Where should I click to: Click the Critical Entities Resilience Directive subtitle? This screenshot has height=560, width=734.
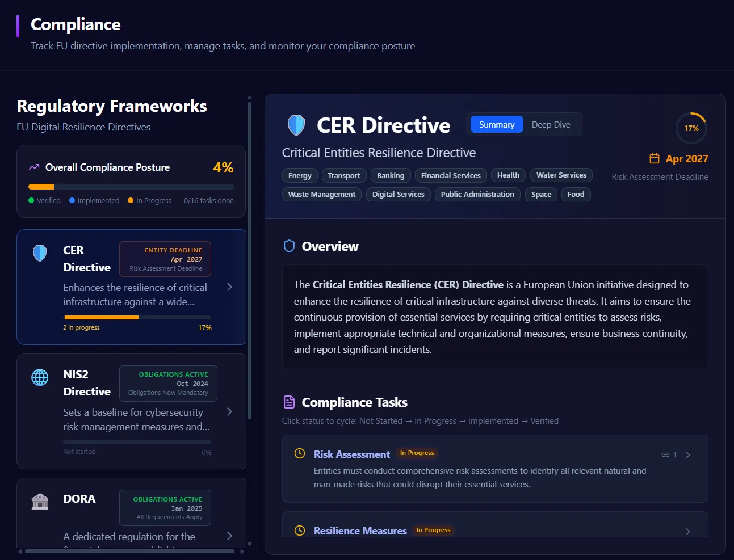[379, 153]
